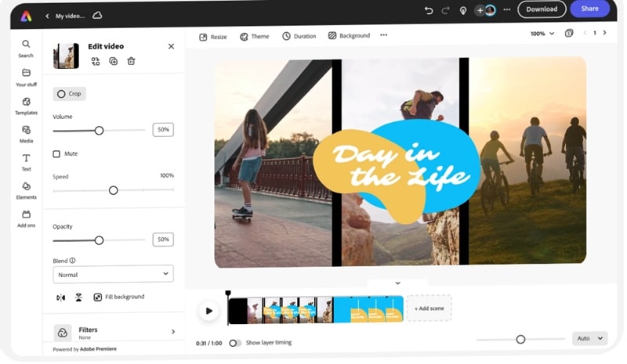
Task: Open the Theme options
Action: (x=254, y=36)
